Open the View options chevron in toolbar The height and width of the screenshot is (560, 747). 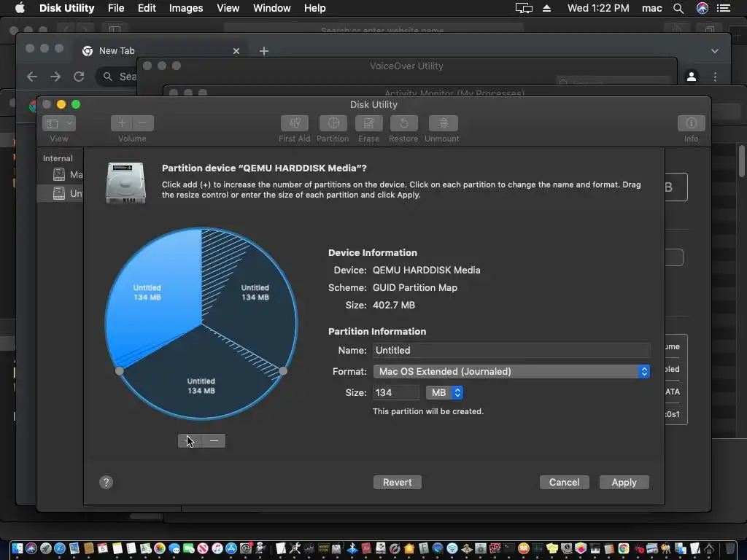(69, 123)
